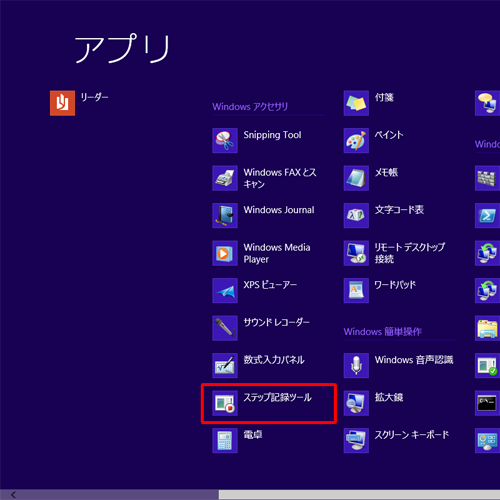
Task: Open speech bubble and monitor icon at top right
Action: [x=487, y=103]
